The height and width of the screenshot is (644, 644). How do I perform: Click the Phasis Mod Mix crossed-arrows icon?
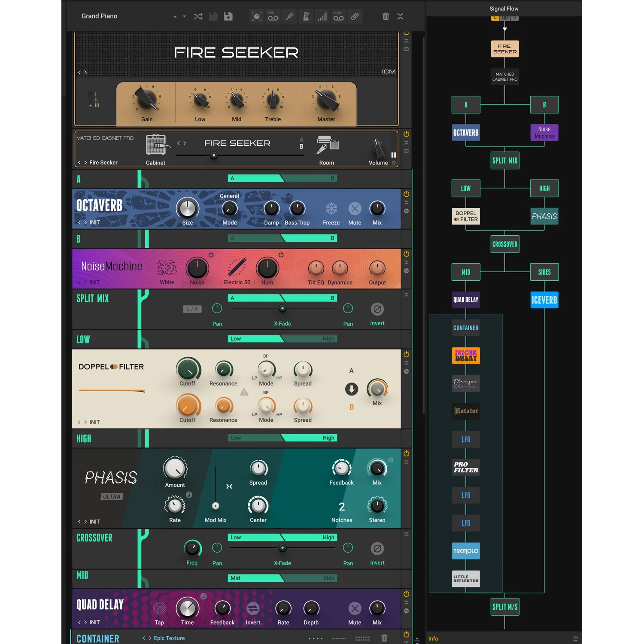(229, 486)
